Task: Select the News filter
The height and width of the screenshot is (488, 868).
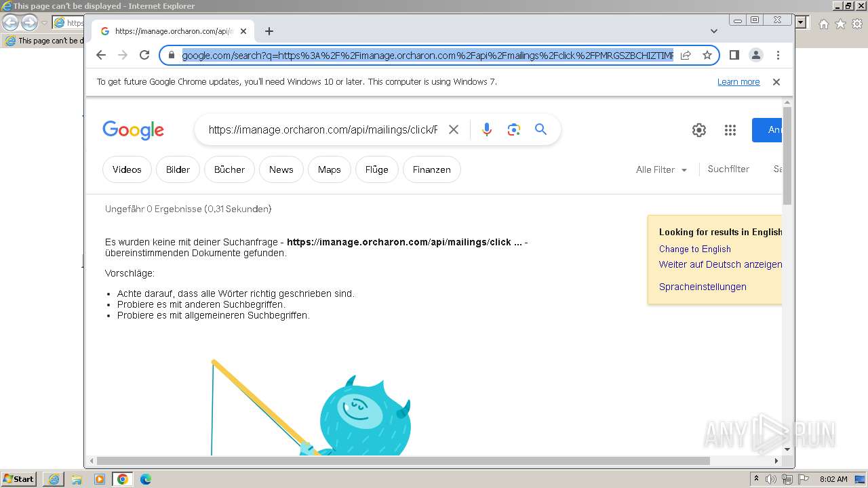Action: point(281,169)
